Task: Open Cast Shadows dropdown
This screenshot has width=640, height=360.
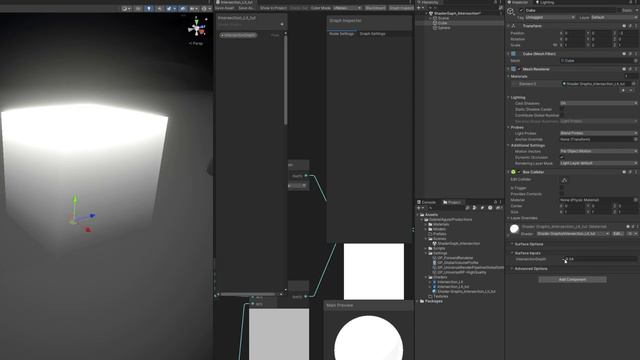Action: tap(599, 103)
